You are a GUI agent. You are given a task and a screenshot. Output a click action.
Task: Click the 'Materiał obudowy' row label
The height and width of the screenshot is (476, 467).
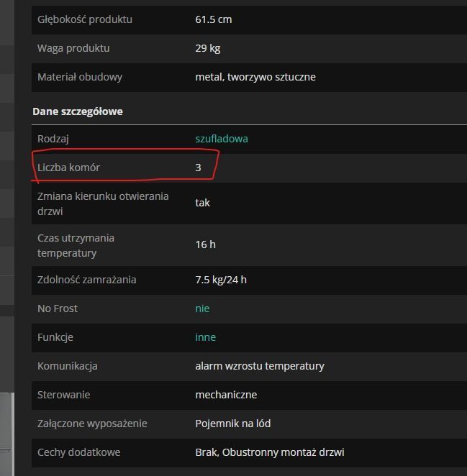click(x=80, y=77)
